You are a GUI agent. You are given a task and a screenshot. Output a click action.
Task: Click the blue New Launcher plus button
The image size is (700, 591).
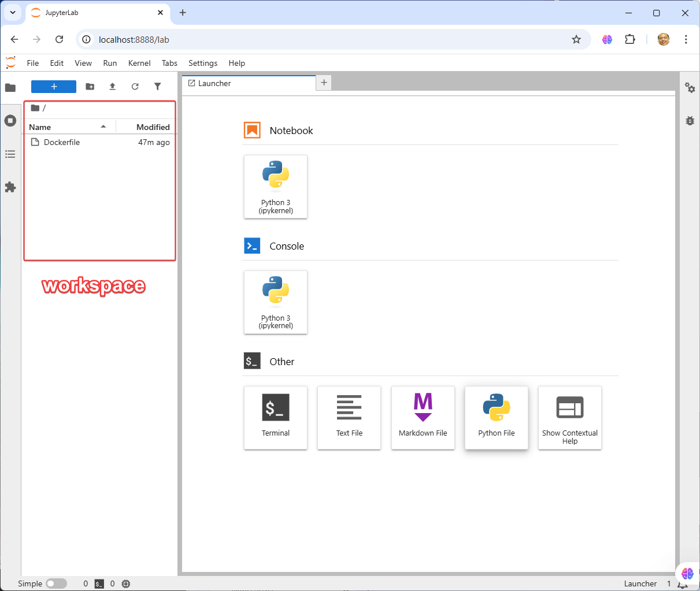(x=54, y=87)
